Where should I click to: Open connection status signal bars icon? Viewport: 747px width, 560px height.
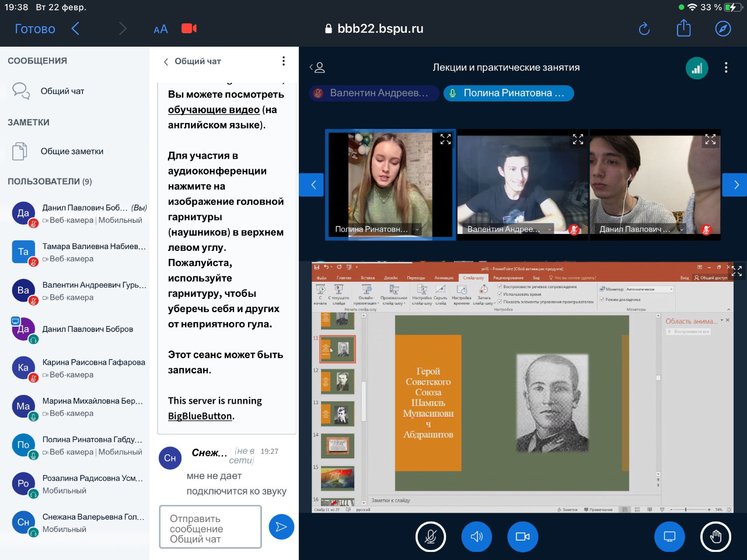(x=697, y=68)
